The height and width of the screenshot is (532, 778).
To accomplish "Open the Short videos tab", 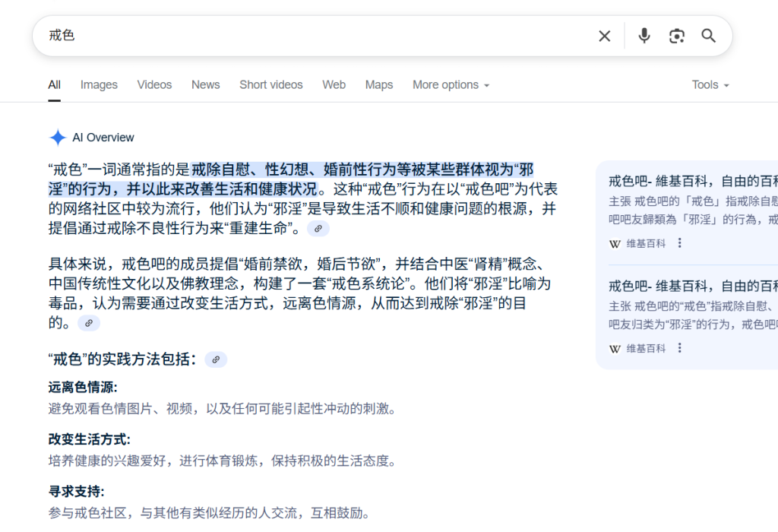I will click(x=271, y=85).
